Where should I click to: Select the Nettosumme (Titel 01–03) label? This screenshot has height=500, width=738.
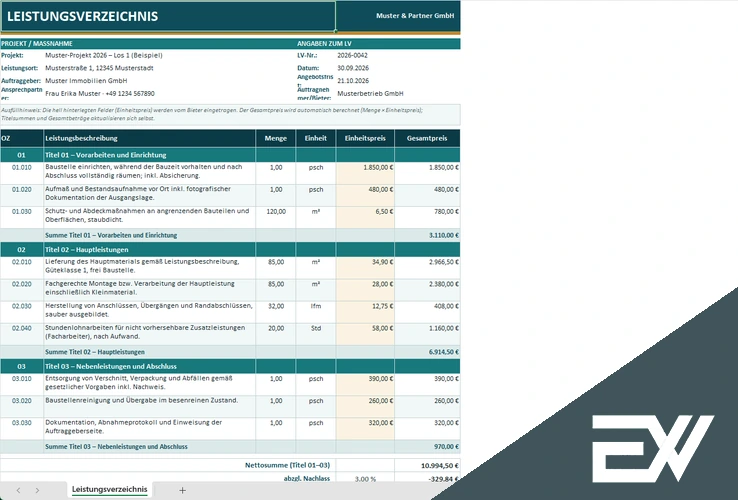tap(287, 465)
